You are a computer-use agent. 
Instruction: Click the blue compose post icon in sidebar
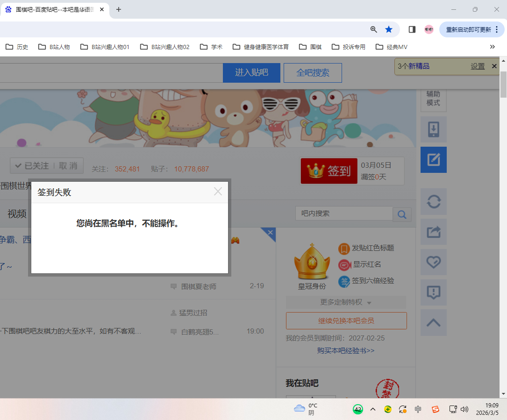pos(434,160)
